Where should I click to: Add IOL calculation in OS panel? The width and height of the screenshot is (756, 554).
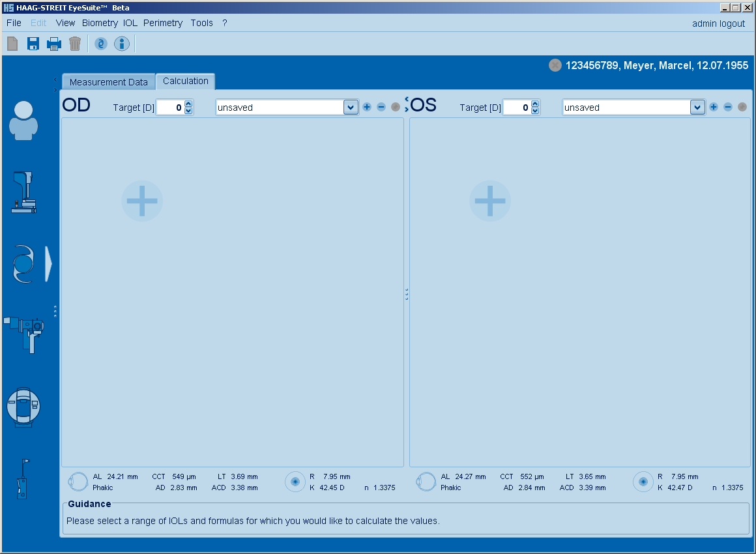pyautogui.click(x=490, y=201)
